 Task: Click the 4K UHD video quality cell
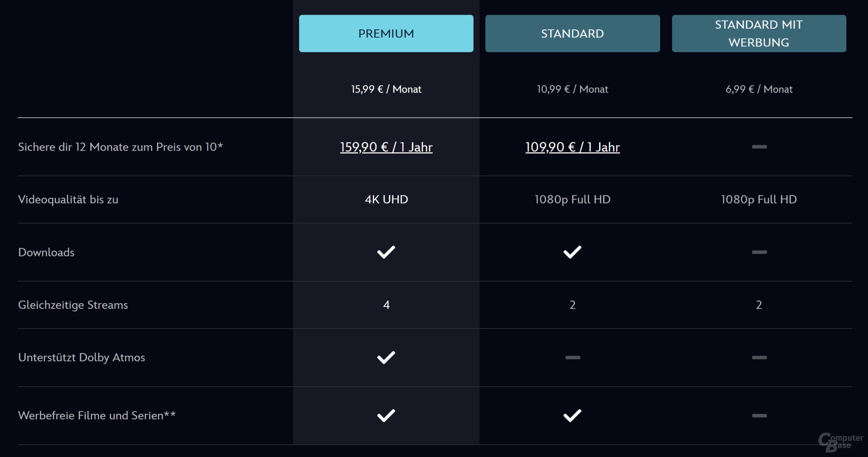386,199
